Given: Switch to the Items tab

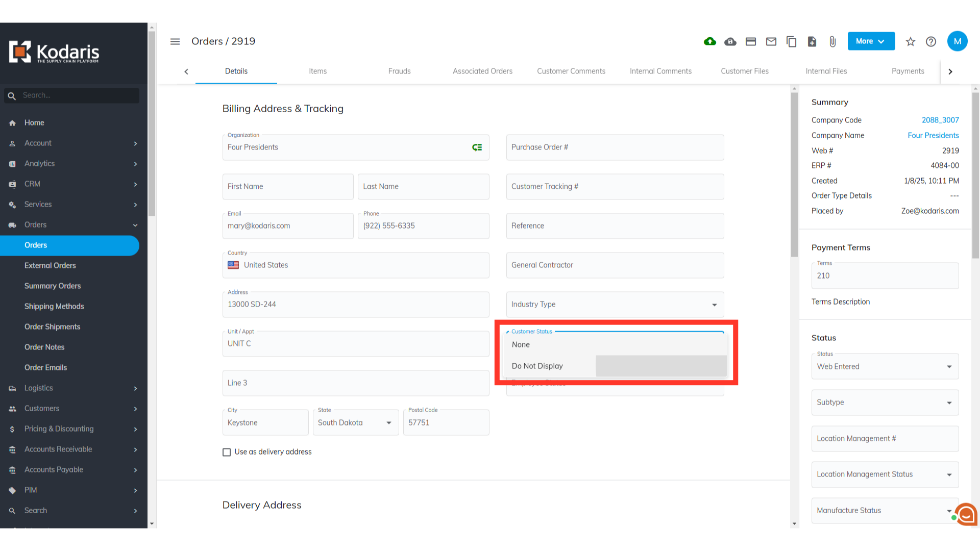Looking at the screenshot, I should click(x=317, y=71).
